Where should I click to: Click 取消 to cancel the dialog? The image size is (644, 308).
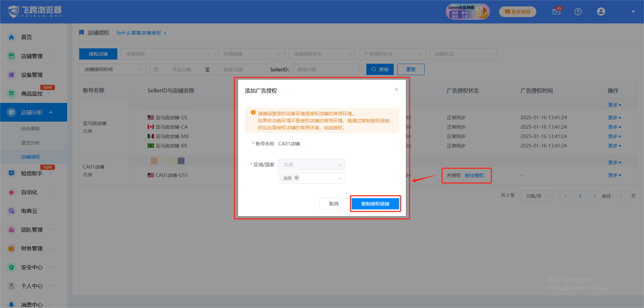[333, 204]
